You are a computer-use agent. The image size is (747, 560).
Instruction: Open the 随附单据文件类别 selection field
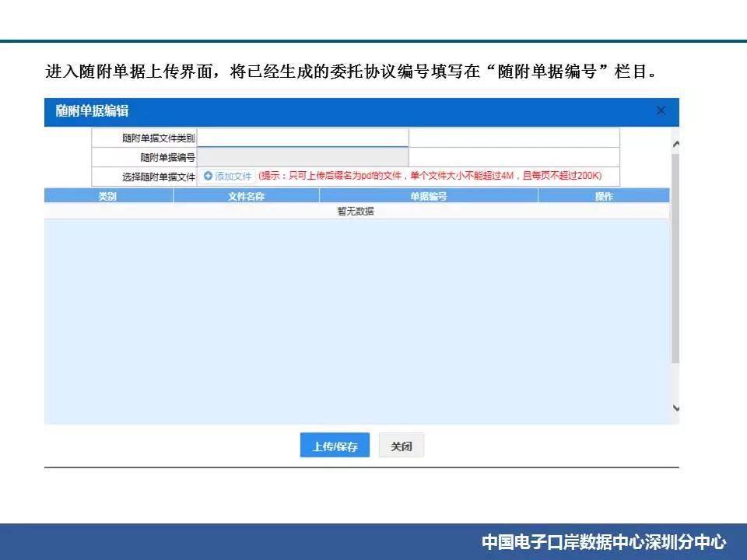click(x=303, y=138)
